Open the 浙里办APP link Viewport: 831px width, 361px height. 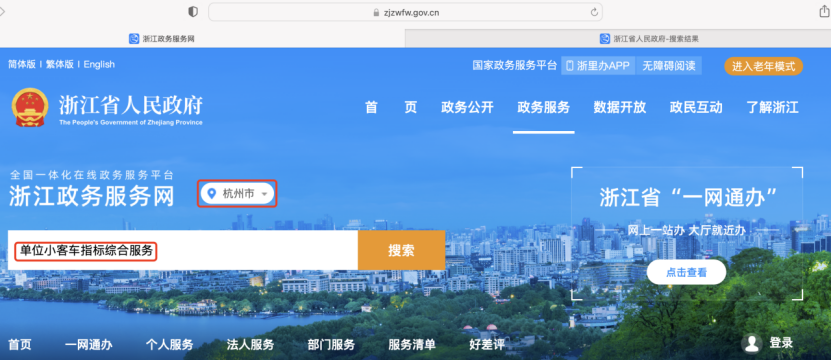[598, 66]
